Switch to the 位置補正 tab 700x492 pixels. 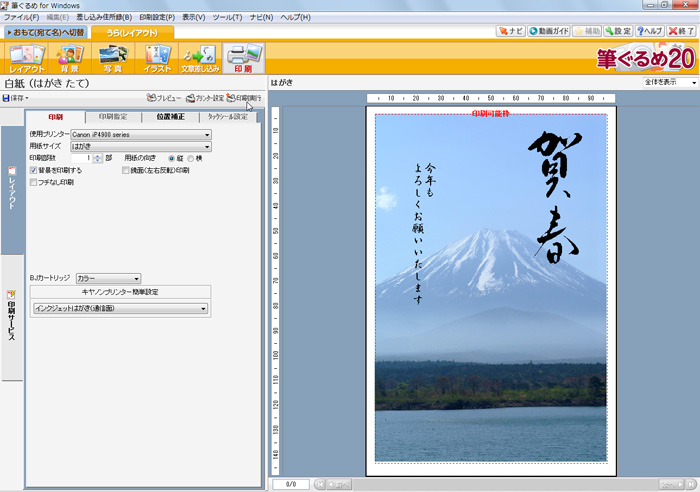tap(170, 117)
